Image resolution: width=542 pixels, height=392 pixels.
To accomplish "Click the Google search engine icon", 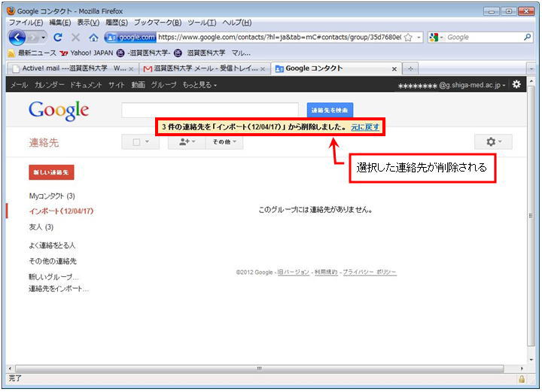I will pyautogui.click(x=434, y=38).
